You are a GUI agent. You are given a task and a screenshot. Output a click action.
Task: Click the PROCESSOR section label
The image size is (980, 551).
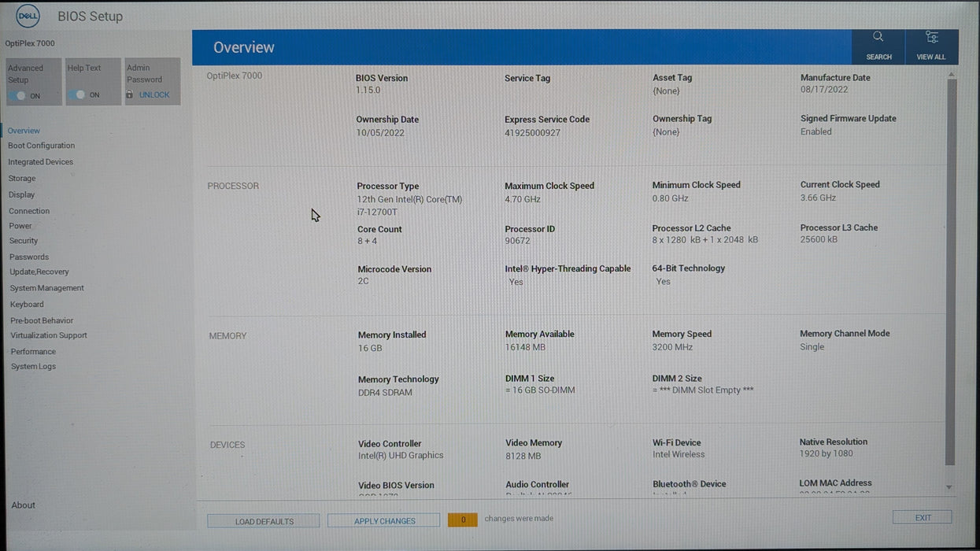coord(233,186)
